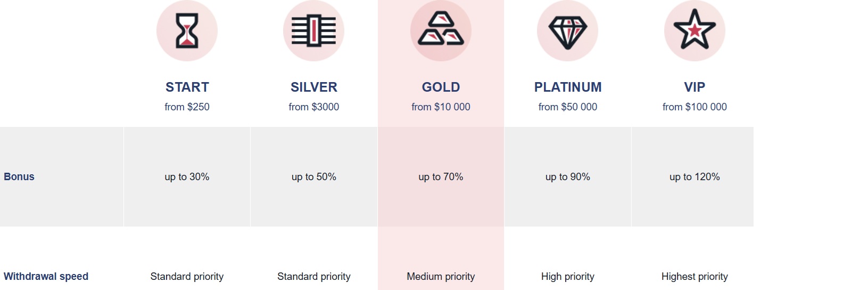Image resolution: width=868 pixels, height=290 pixels.
Task: Select the START account heading
Action: tap(187, 87)
